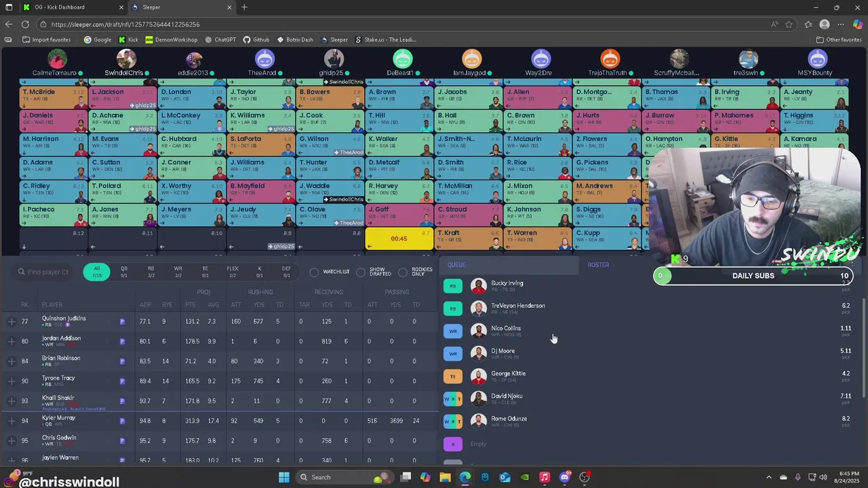
Task: Sort players by PTS column header
Action: 191,305
